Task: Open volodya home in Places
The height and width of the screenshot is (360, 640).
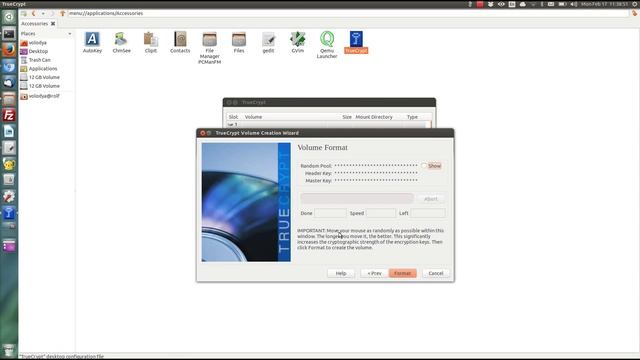Action: [x=38, y=43]
